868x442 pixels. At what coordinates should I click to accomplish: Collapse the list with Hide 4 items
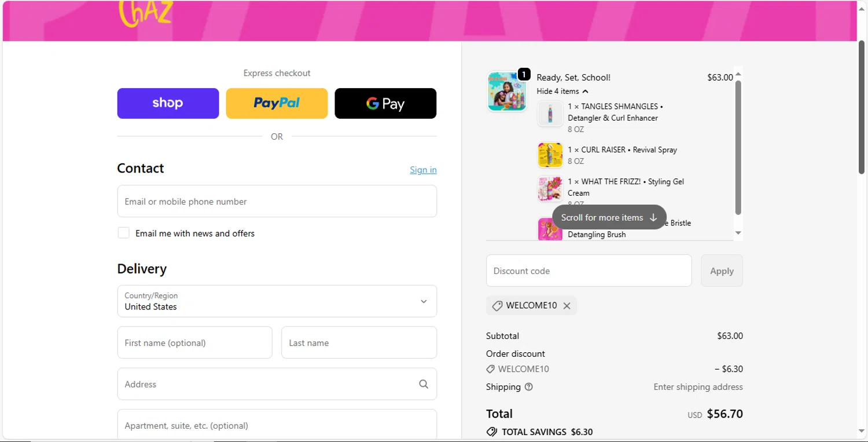coord(562,91)
